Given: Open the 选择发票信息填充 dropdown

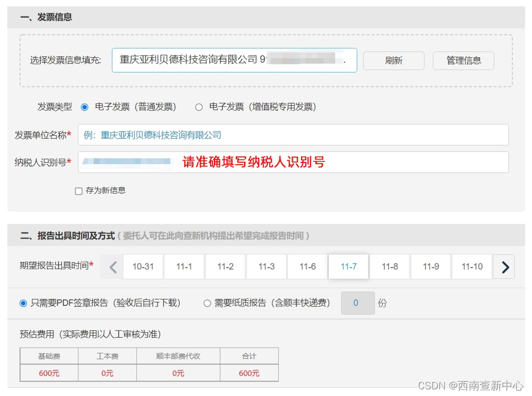Looking at the screenshot, I should point(234,61).
